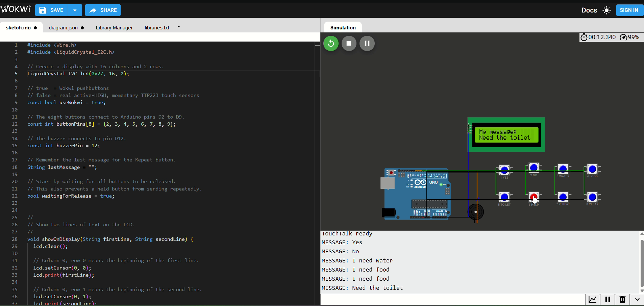
Task: Open the Docs link
Action: 589,10
